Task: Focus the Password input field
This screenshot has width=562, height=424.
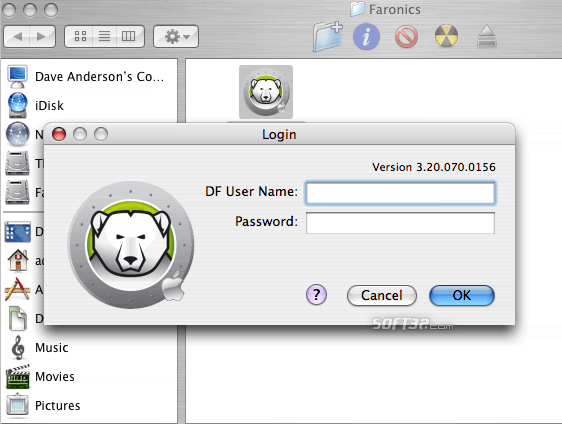Action: [400, 223]
